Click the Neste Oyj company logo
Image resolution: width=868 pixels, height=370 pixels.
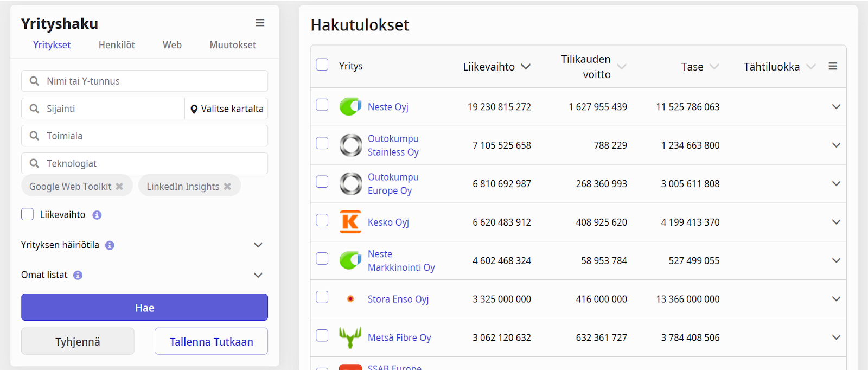click(x=350, y=107)
